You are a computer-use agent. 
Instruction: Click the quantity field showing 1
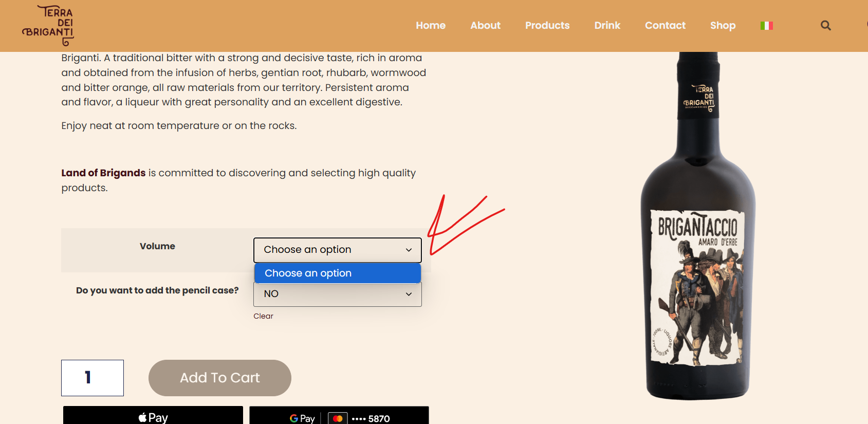click(x=93, y=378)
